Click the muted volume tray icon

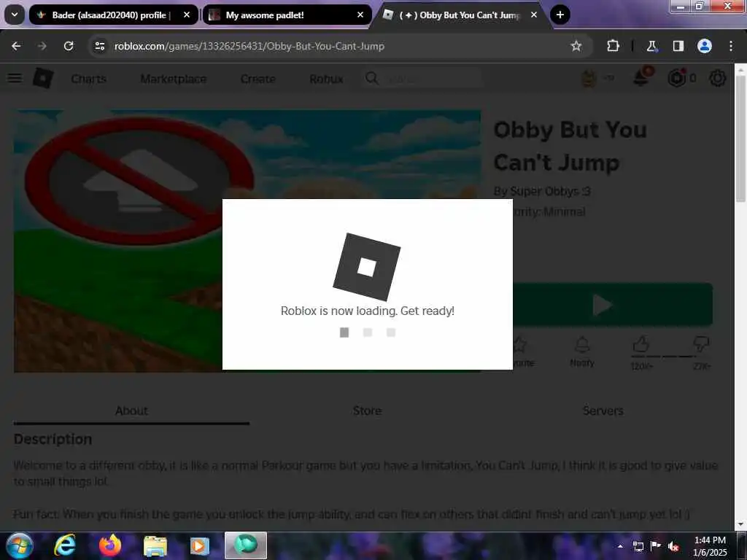tap(673, 546)
